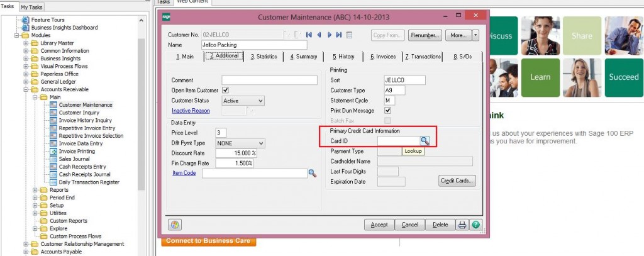Image resolution: width=644 pixels, height=256 pixels.
Task: Open Daily Transaction Register task
Action: click(x=89, y=182)
